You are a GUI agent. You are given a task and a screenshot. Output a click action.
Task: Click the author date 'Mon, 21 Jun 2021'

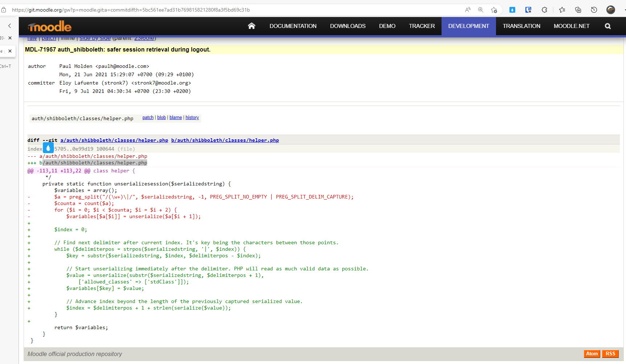[127, 75]
